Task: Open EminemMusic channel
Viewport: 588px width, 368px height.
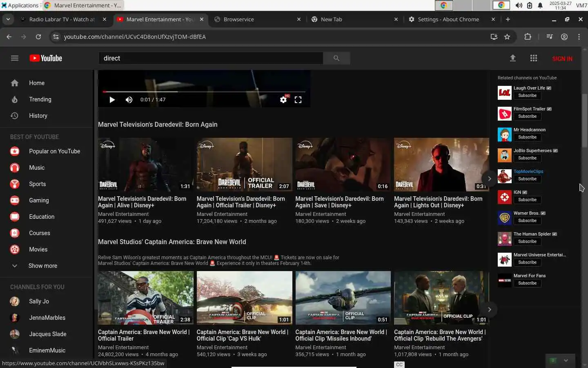Action: [47, 350]
